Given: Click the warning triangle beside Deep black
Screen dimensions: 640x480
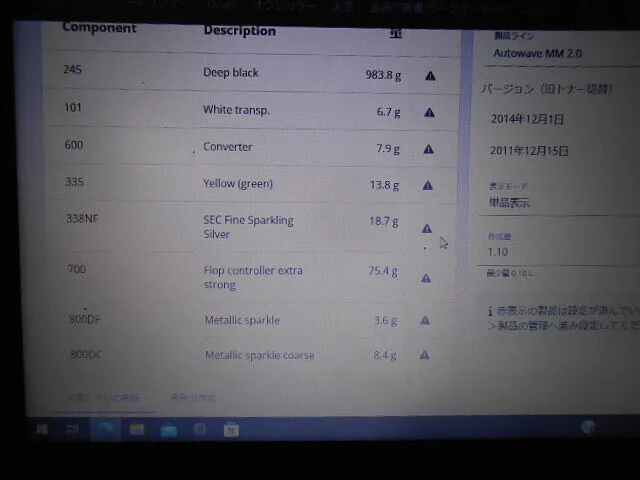Looking at the screenshot, I should 429,75.
